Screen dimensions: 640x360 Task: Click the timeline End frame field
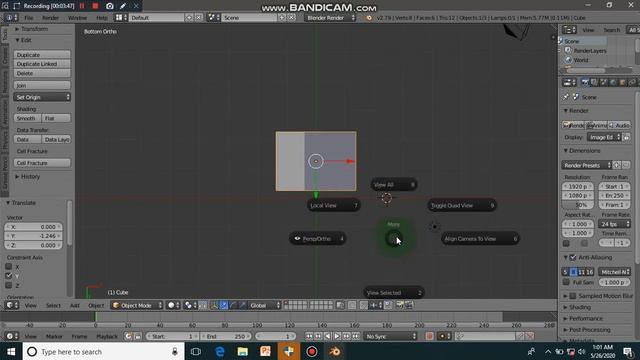(227, 337)
